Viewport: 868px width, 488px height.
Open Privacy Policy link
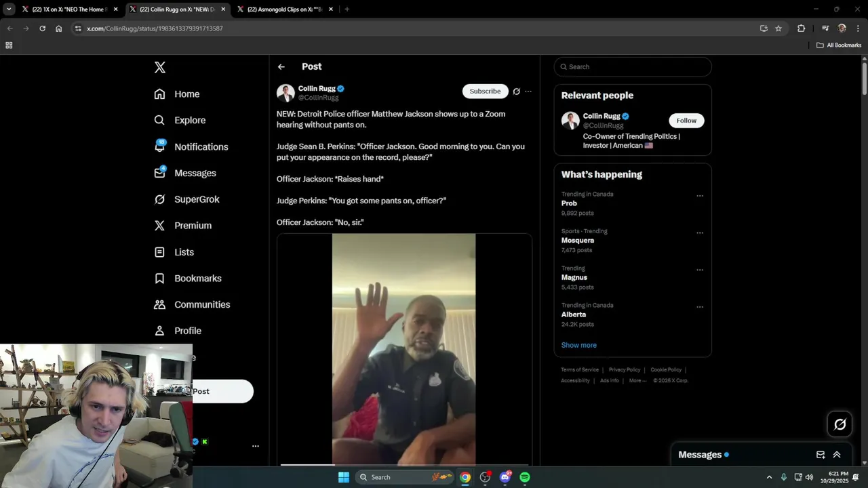[625, 369]
